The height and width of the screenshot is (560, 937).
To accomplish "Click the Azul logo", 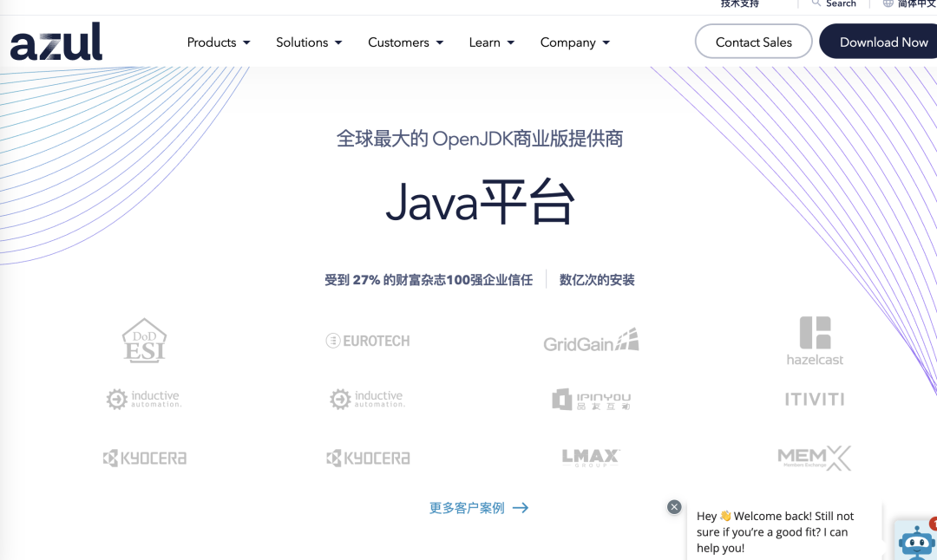I will point(56,41).
